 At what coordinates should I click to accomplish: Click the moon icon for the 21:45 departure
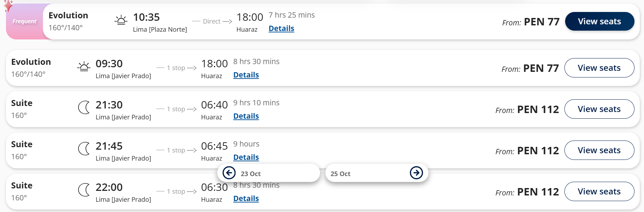coord(84,149)
